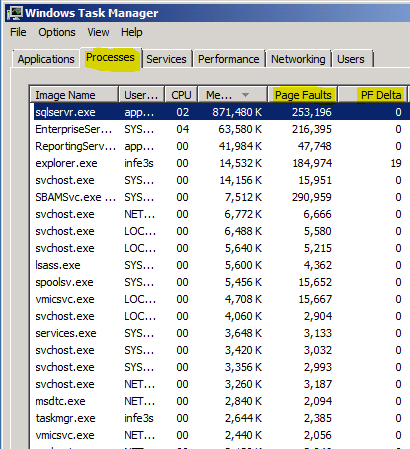The width and height of the screenshot is (410, 449).
Task: Click the 41,984 K memory value
Action: click(240, 146)
